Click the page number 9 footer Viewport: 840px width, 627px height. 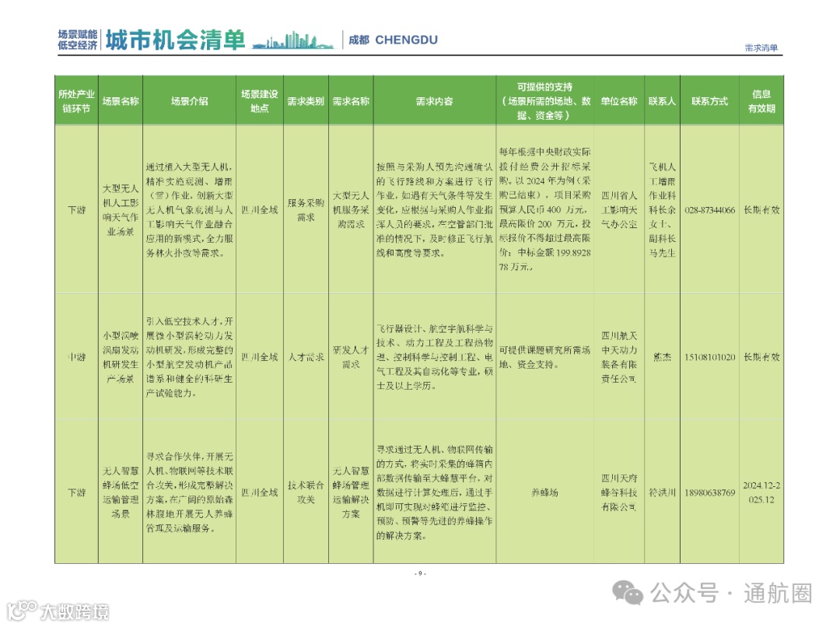[x=420, y=573]
